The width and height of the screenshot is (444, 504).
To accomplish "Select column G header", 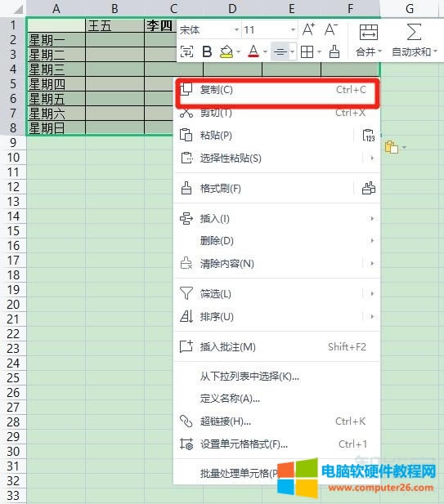I will (410, 8).
